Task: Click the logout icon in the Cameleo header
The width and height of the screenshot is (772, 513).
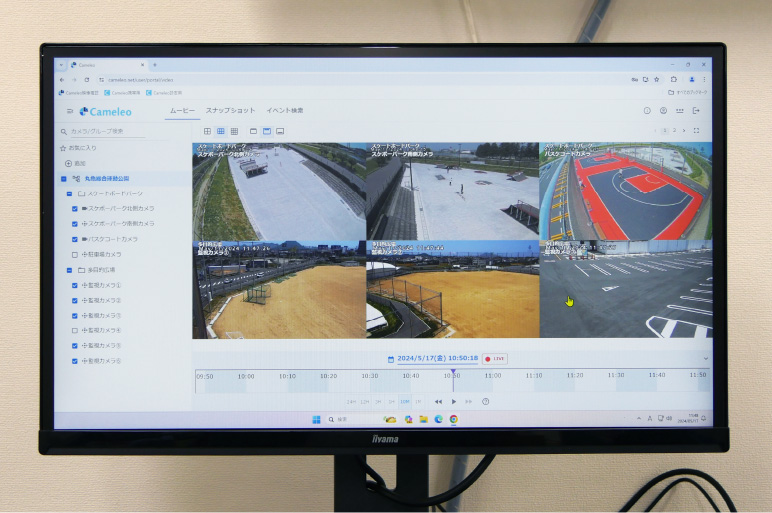Action: [x=696, y=111]
